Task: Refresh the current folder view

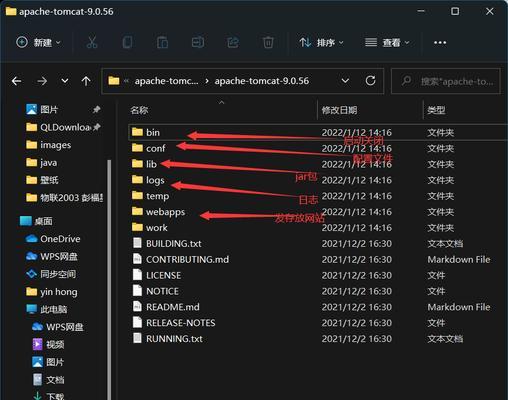Action: click(370, 81)
